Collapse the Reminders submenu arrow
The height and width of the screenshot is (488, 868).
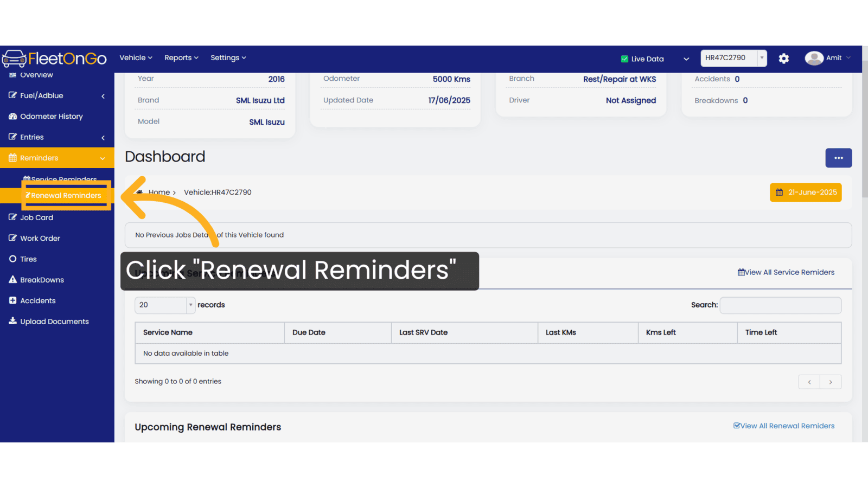pyautogui.click(x=103, y=158)
